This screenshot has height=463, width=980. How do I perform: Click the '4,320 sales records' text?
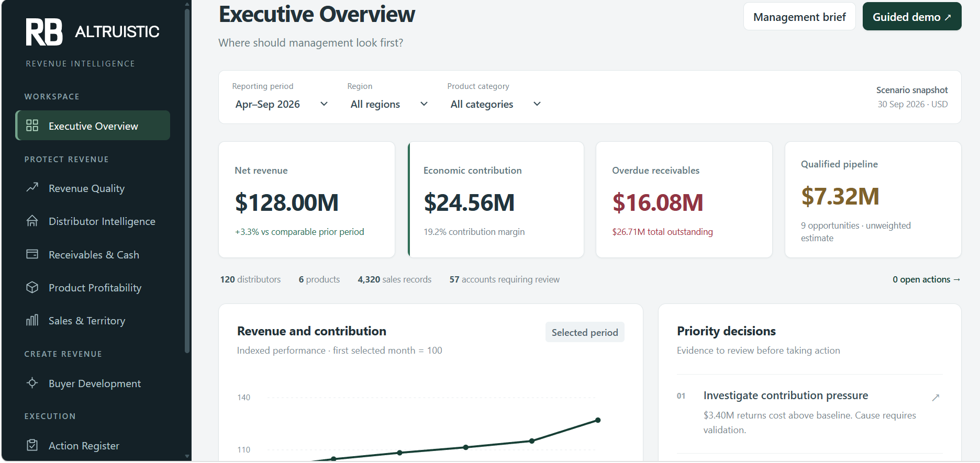(x=395, y=279)
